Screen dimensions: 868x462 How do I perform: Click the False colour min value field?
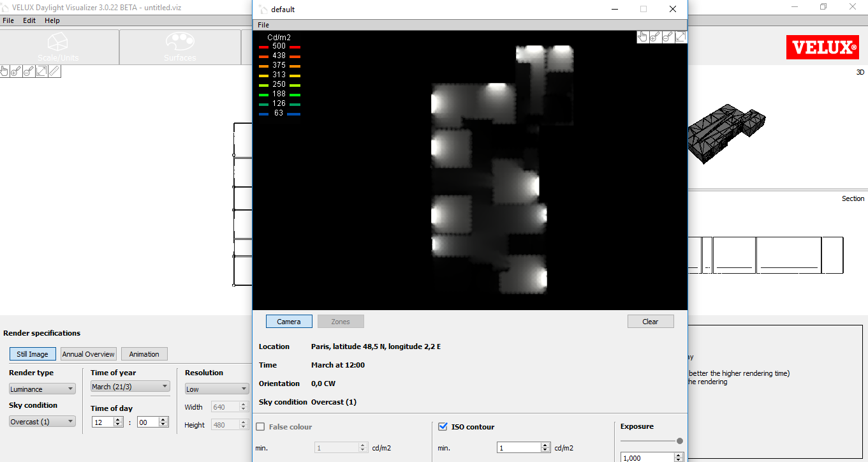pyautogui.click(x=337, y=448)
